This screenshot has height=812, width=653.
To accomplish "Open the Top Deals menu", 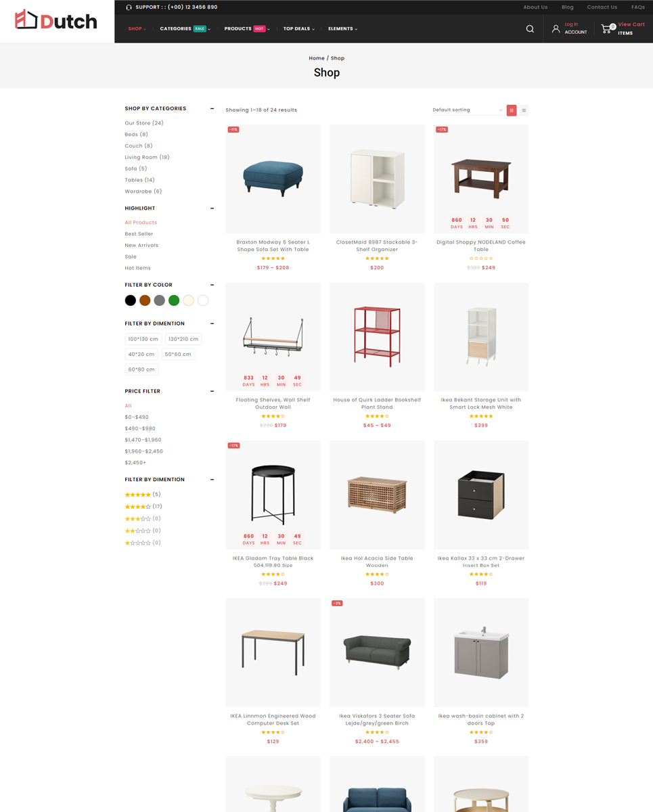I will [298, 28].
